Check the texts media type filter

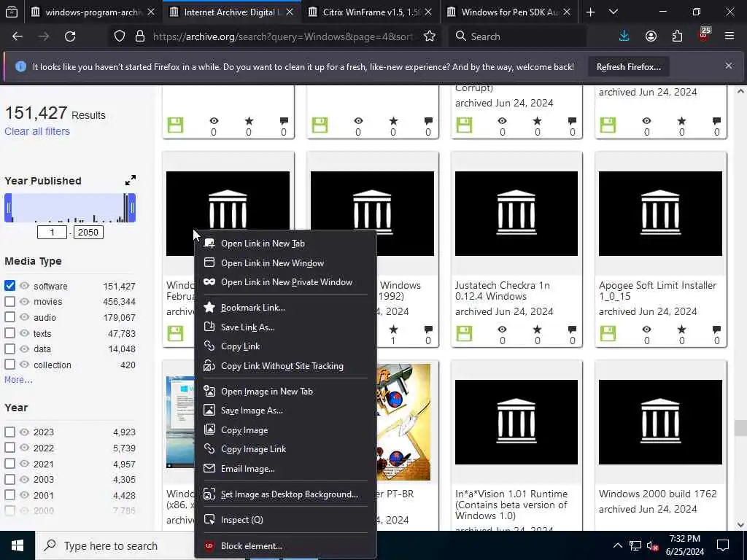[x=9, y=333]
